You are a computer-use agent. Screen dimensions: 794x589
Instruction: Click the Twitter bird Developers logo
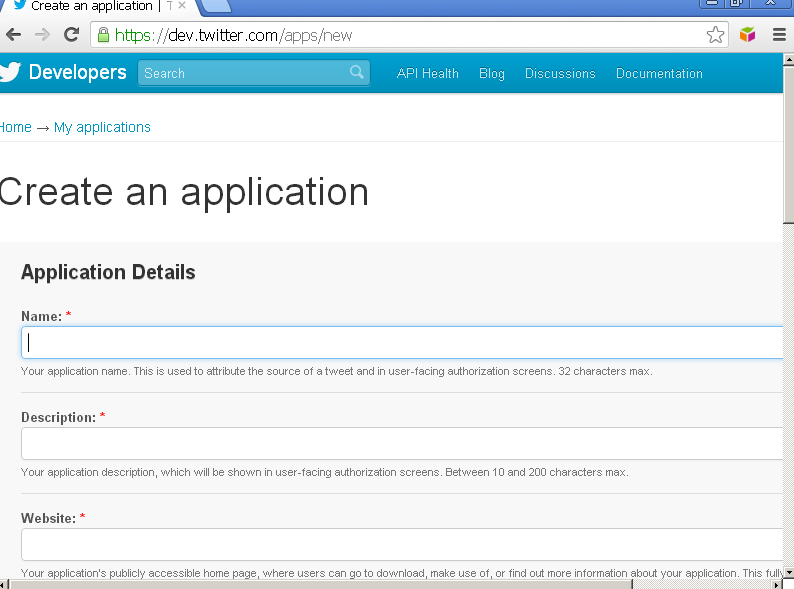tap(63, 73)
